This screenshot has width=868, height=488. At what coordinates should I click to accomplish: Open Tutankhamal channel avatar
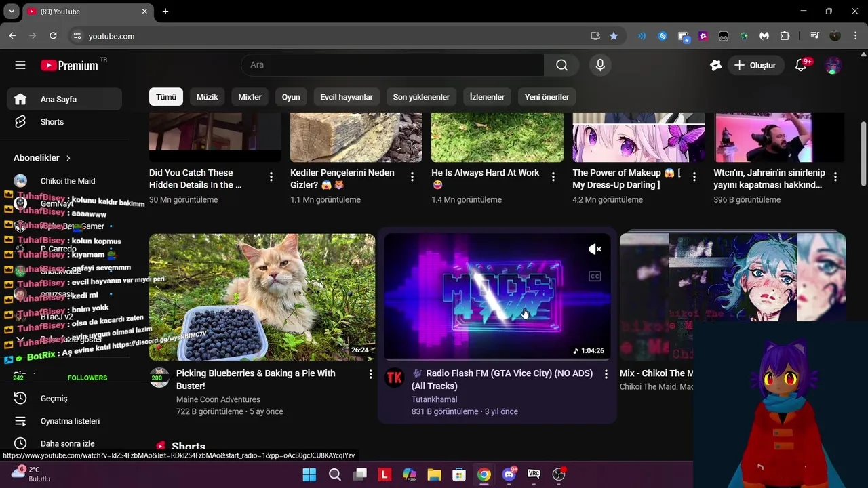point(395,378)
